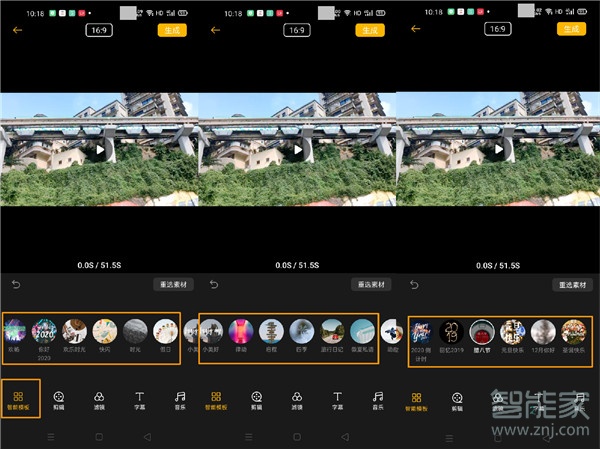600x449 pixels.
Task: Open 16:9 aspect ratio selector in left screen
Action: click(99, 30)
